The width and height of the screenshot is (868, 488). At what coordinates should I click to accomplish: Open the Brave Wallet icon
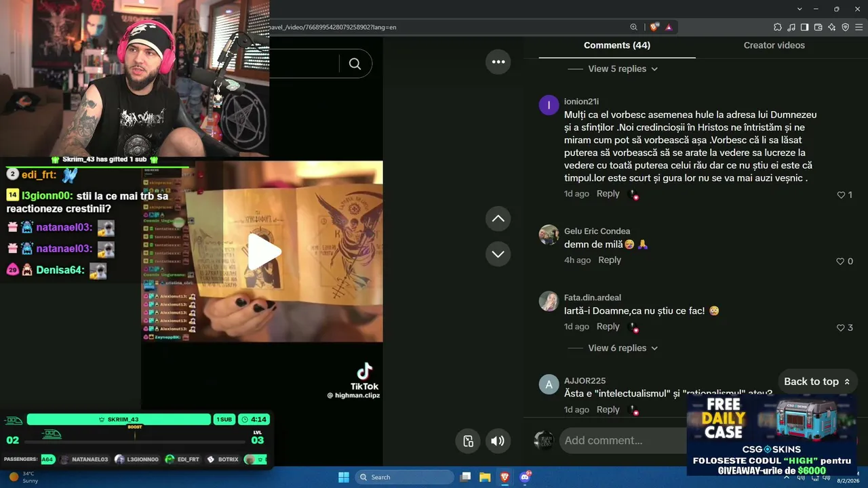[x=818, y=27]
